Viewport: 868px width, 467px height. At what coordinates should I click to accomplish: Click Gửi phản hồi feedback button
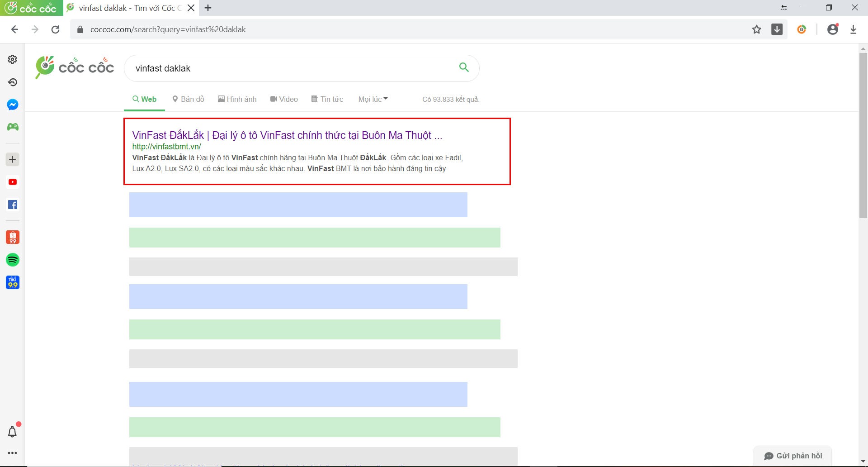[793, 456]
